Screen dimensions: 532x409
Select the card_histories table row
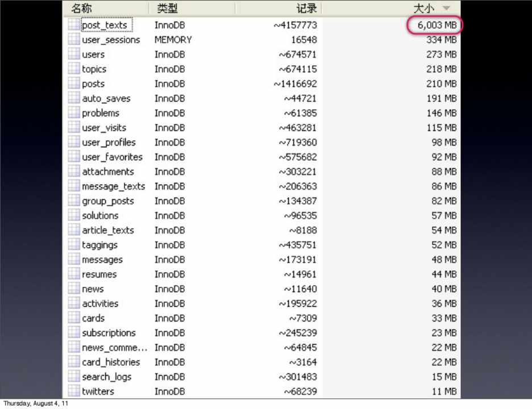coord(111,362)
